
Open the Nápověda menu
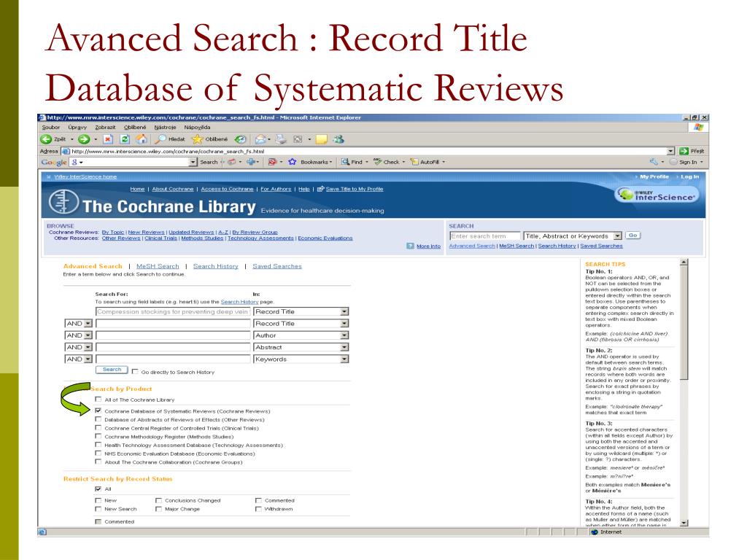pos(197,127)
